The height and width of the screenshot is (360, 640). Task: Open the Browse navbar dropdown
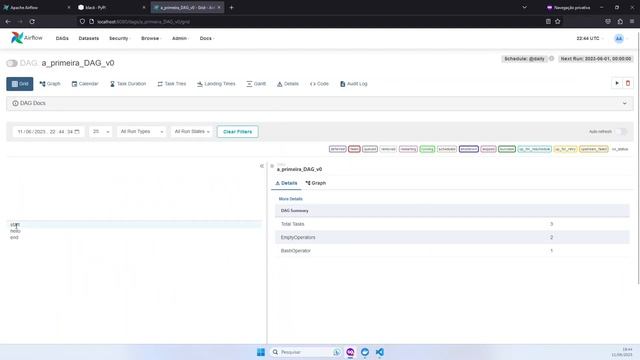(151, 38)
